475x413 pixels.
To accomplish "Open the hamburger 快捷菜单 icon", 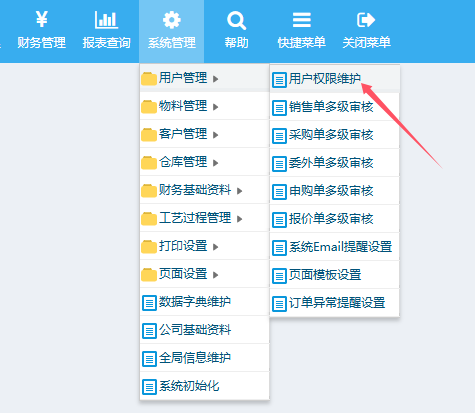I will [x=302, y=20].
